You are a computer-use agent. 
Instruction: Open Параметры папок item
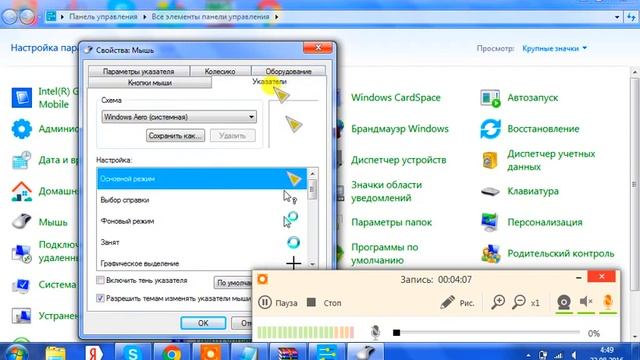click(391, 222)
